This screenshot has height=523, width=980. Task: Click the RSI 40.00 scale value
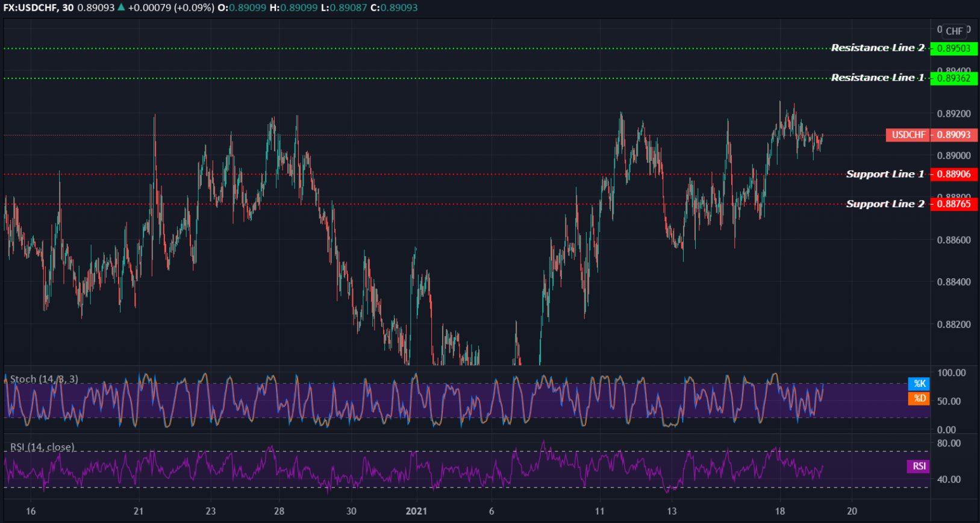coord(949,479)
